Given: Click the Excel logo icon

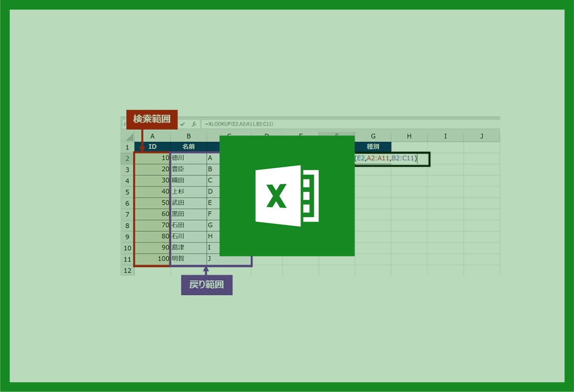Looking at the screenshot, I should (287, 196).
